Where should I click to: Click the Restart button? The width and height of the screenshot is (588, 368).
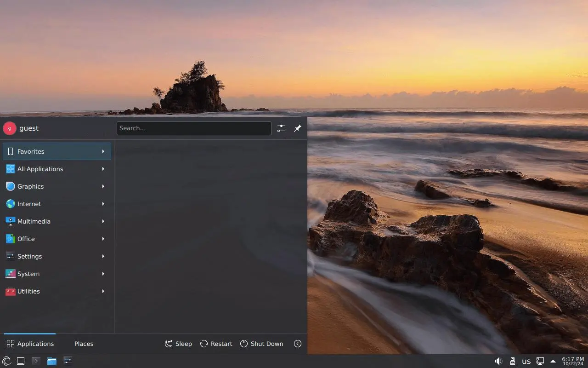click(216, 344)
